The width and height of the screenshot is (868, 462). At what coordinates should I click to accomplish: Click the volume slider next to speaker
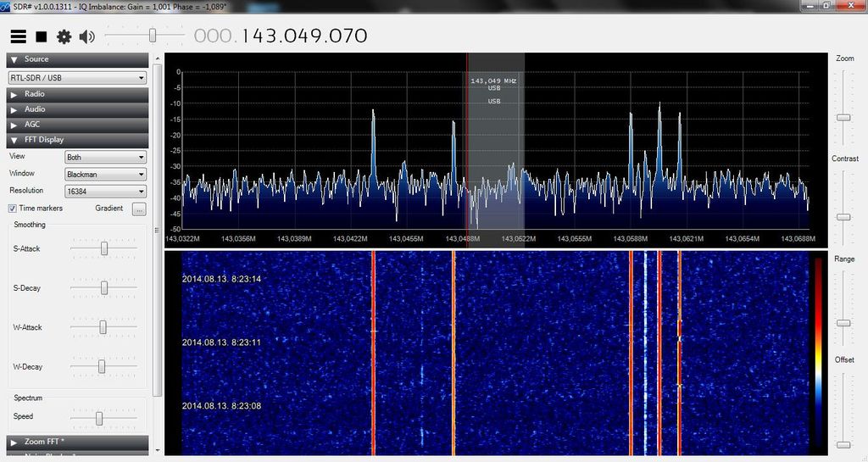pos(152,36)
